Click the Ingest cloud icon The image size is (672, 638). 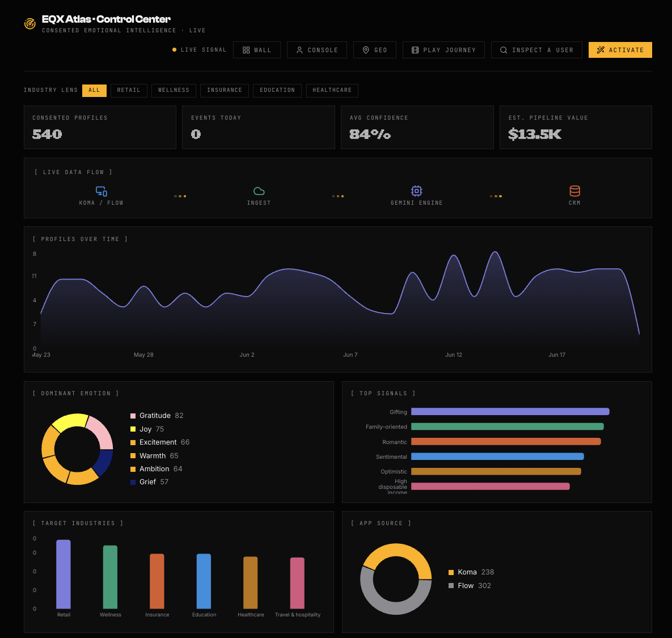tap(259, 191)
